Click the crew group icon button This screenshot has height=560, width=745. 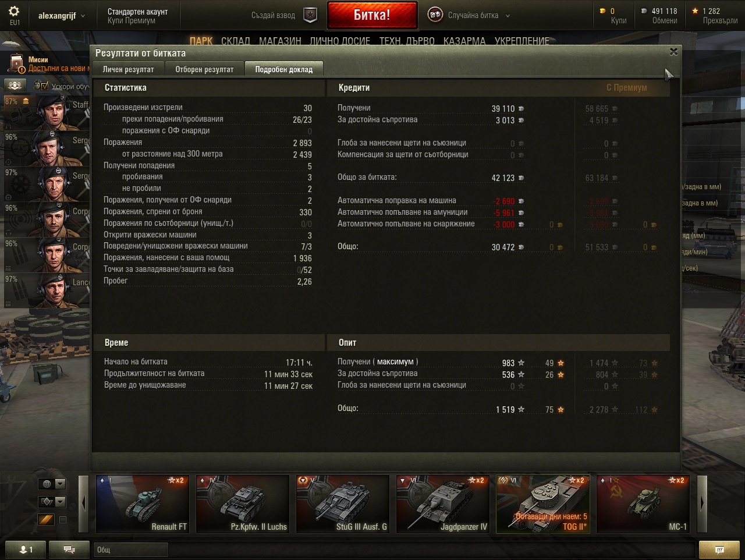[15, 86]
